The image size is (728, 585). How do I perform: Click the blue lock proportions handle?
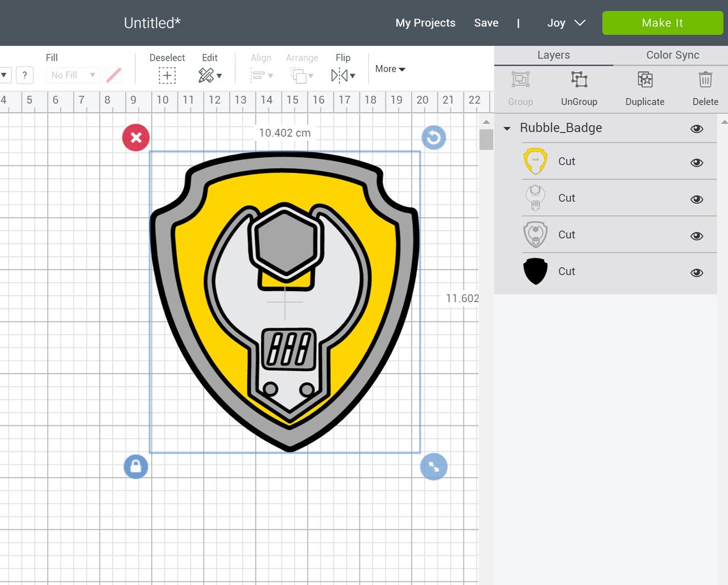[x=136, y=466]
